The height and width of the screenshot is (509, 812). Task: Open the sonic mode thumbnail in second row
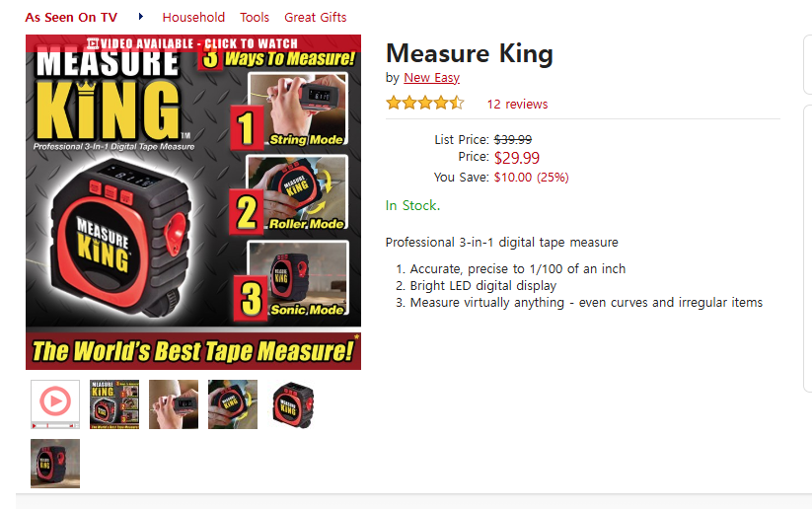point(55,464)
